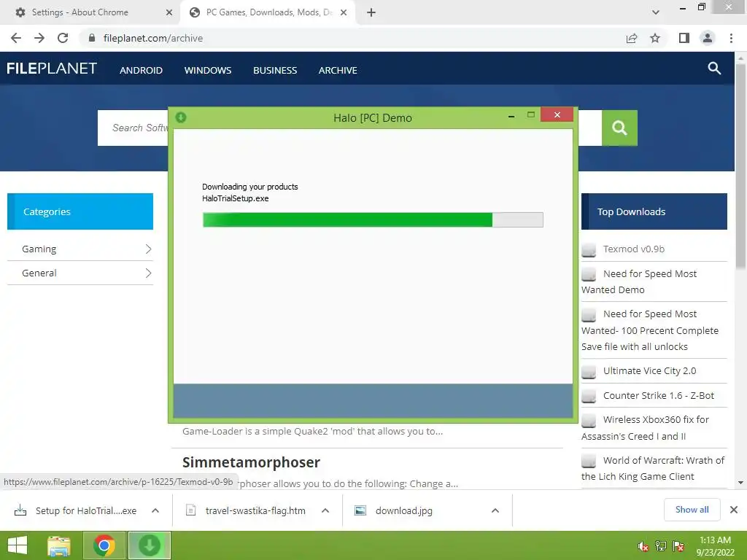Screen dimensions: 747x560
Task: Close the downloads bar
Action: click(734, 510)
